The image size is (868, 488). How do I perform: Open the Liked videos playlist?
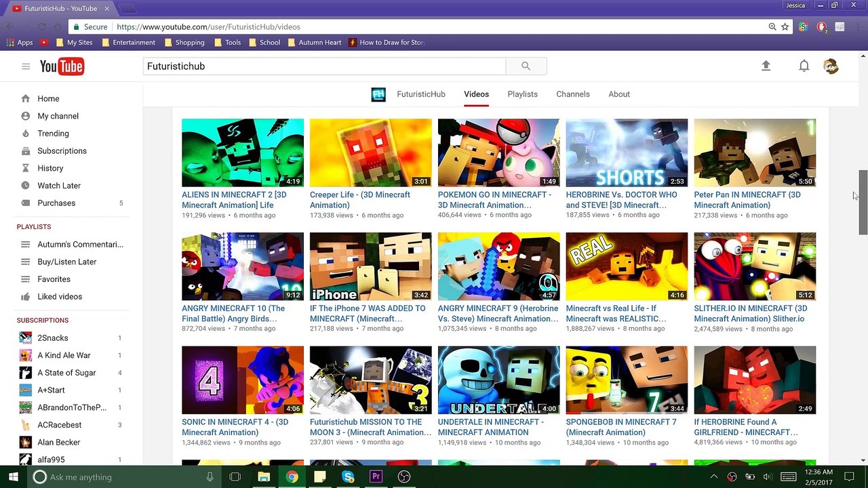(x=60, y=297)
